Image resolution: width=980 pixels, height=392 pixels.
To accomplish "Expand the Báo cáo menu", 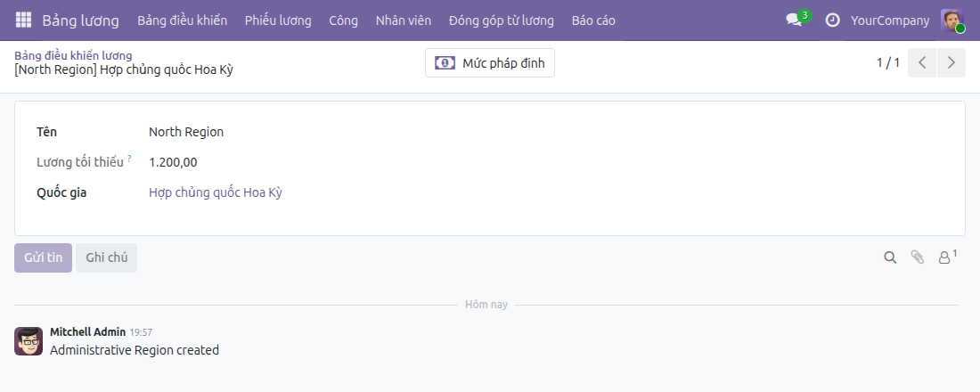I will tap(593, 20).
